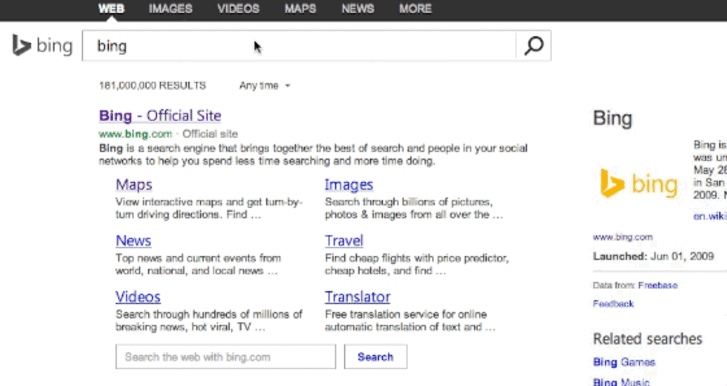Click the Bing heading in sidebar

click(x=612, y=118)
